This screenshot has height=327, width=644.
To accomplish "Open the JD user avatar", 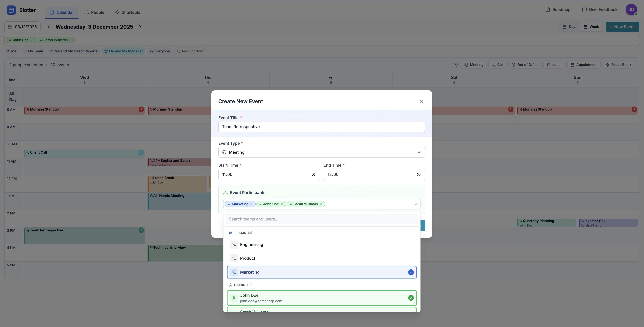I will [631, 9].
